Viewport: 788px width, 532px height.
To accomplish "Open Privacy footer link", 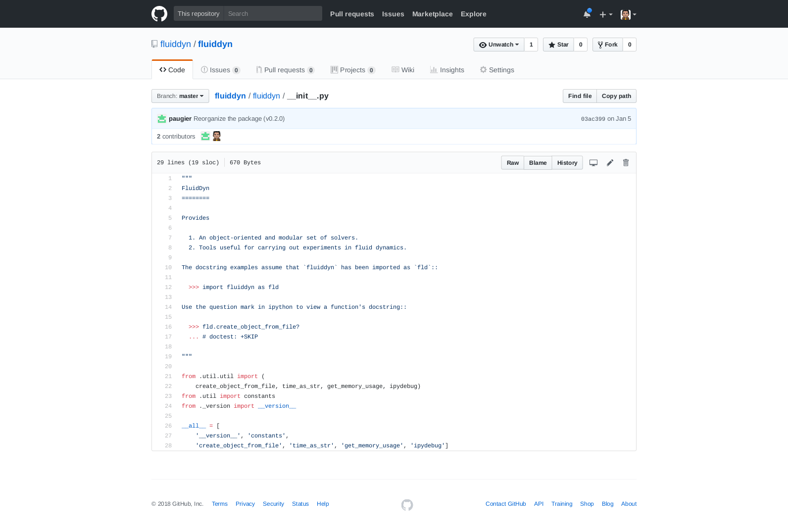I will (245, 504).
